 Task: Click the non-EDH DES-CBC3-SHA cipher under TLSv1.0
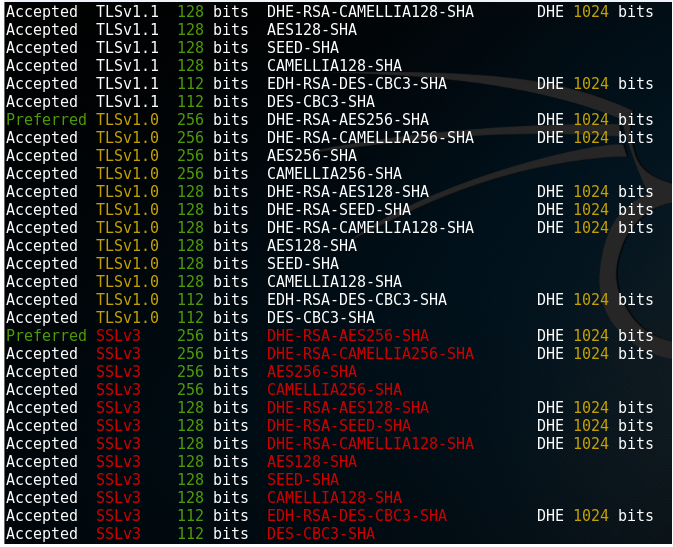tap(321, 318)
